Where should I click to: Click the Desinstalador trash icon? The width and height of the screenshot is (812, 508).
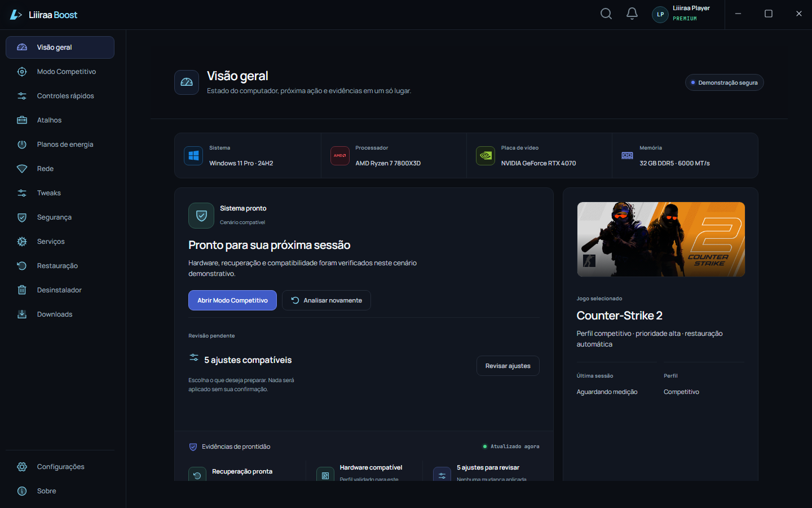22,290
